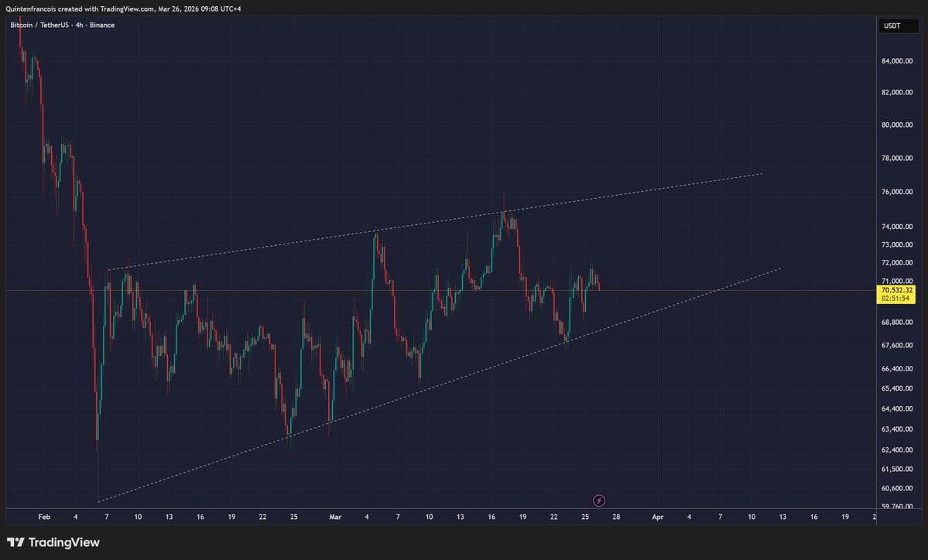Click the 28 date label on time axis
The image size is (928, 560).
pyautogui.click(x=616, y=517)
